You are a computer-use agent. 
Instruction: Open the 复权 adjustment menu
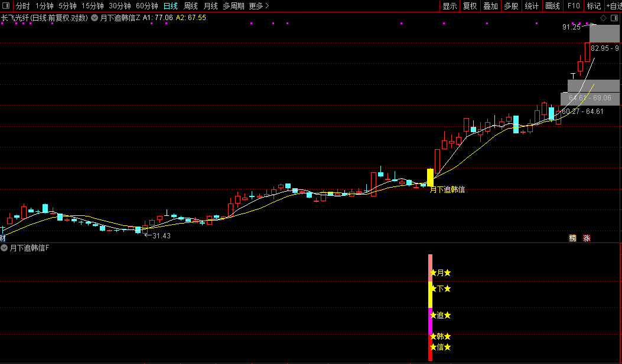click(x=470, y=6)
